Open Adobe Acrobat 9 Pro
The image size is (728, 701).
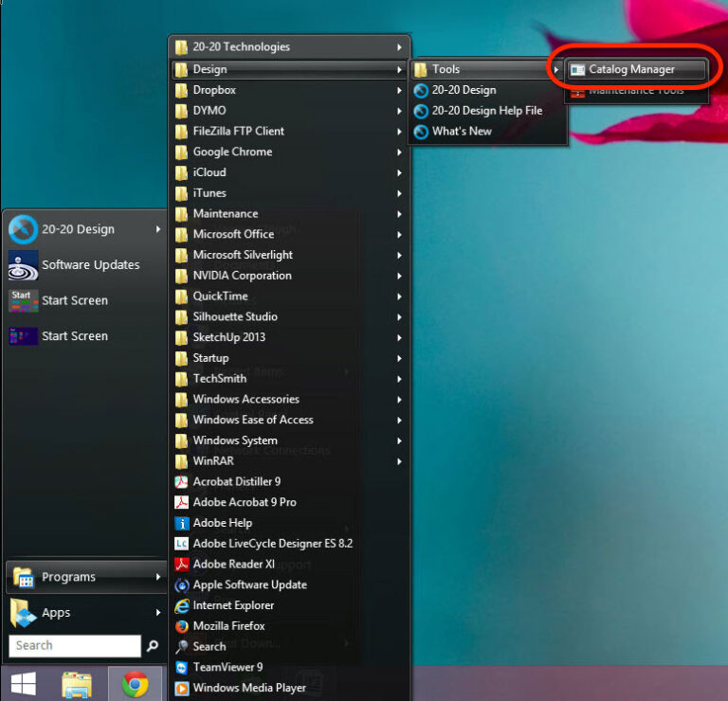pyautogui.click(x=244, y=502)
